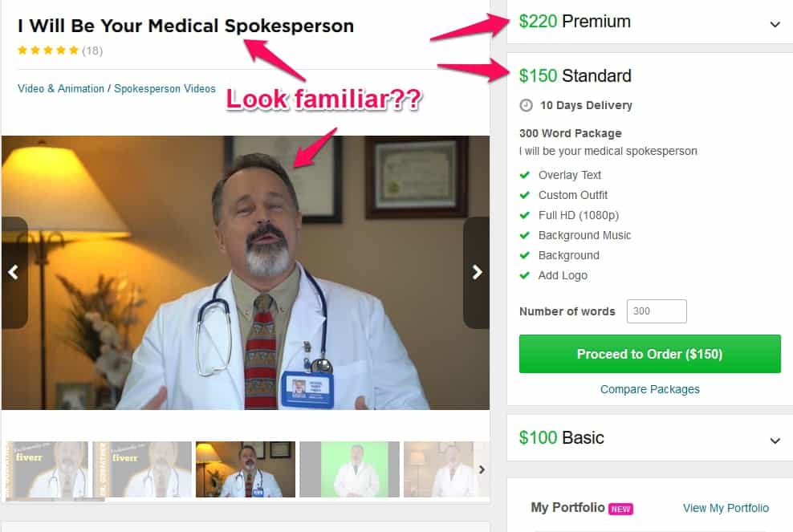Open the Compare Packages link
This screenshot has height=532, width=793.
pyautogui.click(x=650, y=389)
